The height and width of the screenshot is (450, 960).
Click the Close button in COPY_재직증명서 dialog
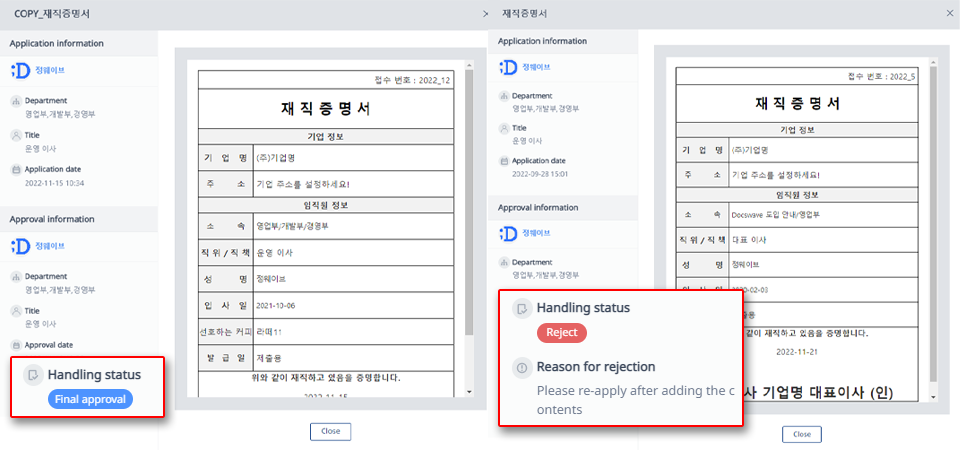tap(330, 431)
